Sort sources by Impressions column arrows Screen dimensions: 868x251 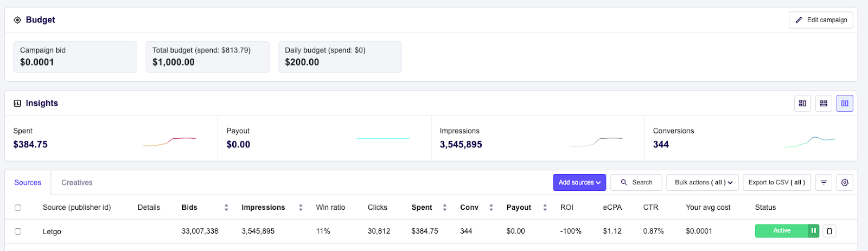(x=301, y=208)
